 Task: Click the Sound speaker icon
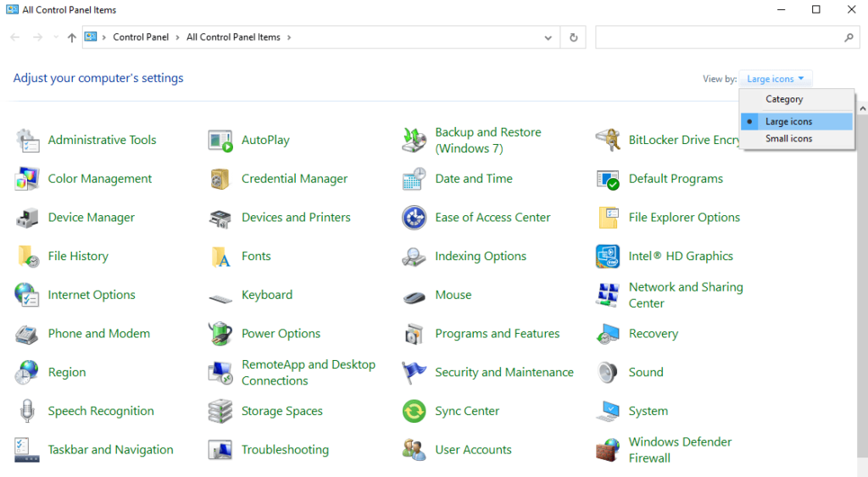(608, 373)
